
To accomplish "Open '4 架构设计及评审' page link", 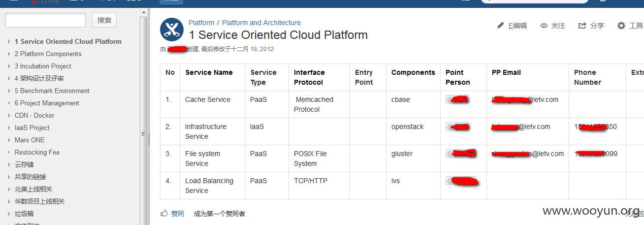I will tap(39, 79).
